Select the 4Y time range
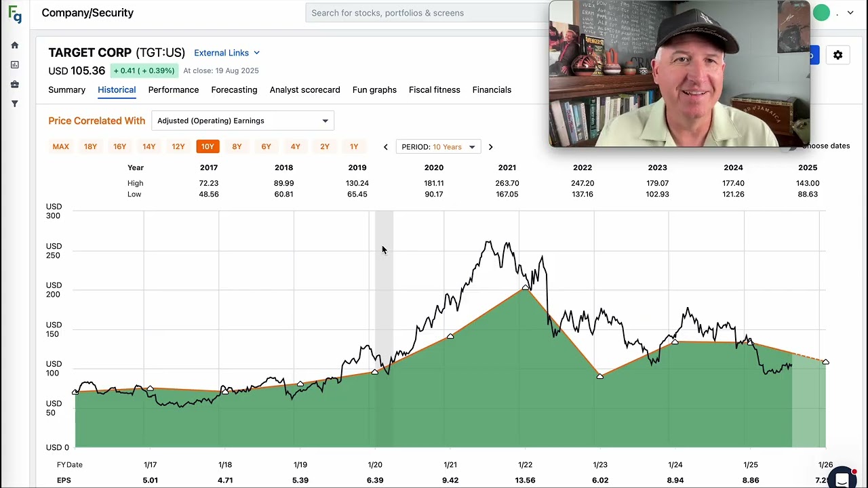This screenshot has width=868, height=488. click(296, 146)
